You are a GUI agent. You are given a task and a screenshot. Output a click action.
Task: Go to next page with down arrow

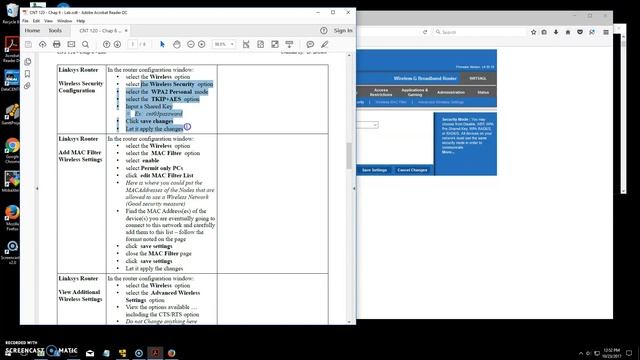(x=118, y=44)
